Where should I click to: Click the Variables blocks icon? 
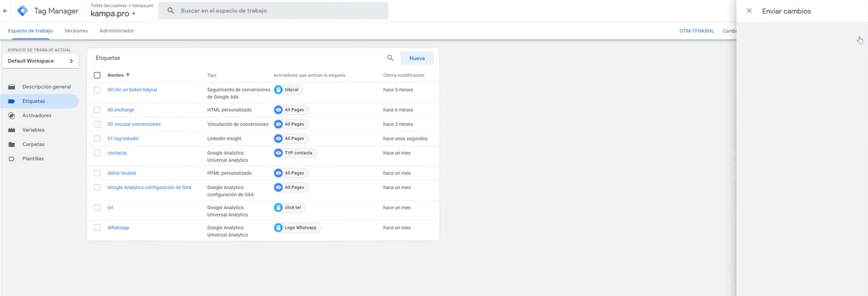point(12,130)
